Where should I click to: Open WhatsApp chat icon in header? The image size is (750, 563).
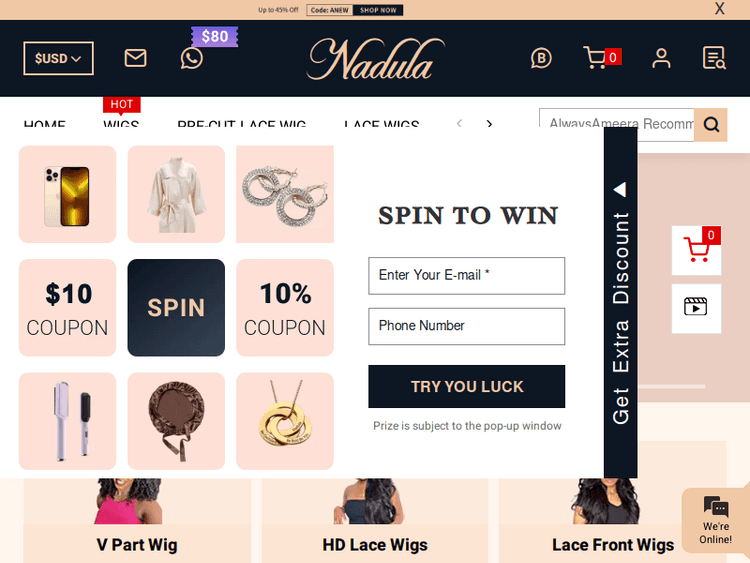[x=191, y=58]
